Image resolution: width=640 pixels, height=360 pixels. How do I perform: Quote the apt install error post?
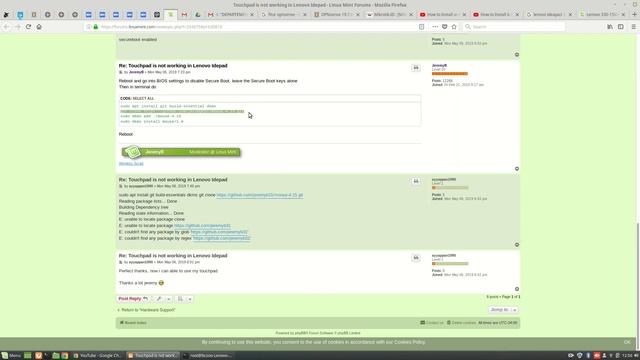tap(416, 181)
